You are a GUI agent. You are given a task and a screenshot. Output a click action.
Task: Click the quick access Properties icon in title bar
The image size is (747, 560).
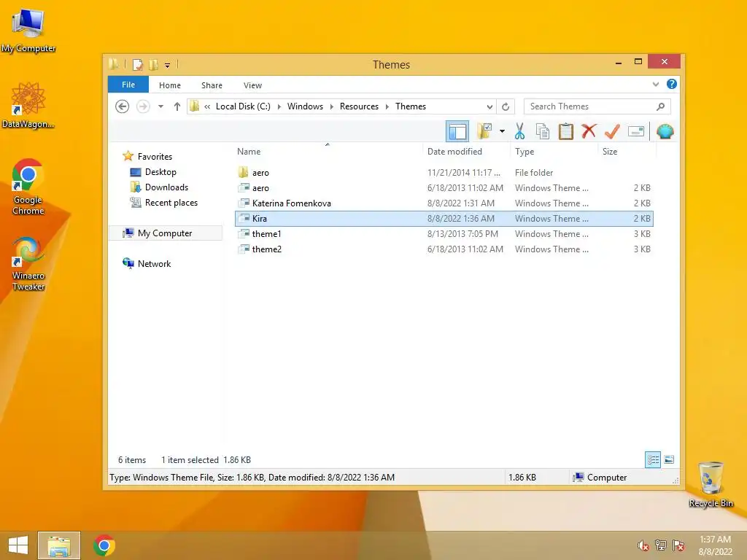tap(138, 64)
